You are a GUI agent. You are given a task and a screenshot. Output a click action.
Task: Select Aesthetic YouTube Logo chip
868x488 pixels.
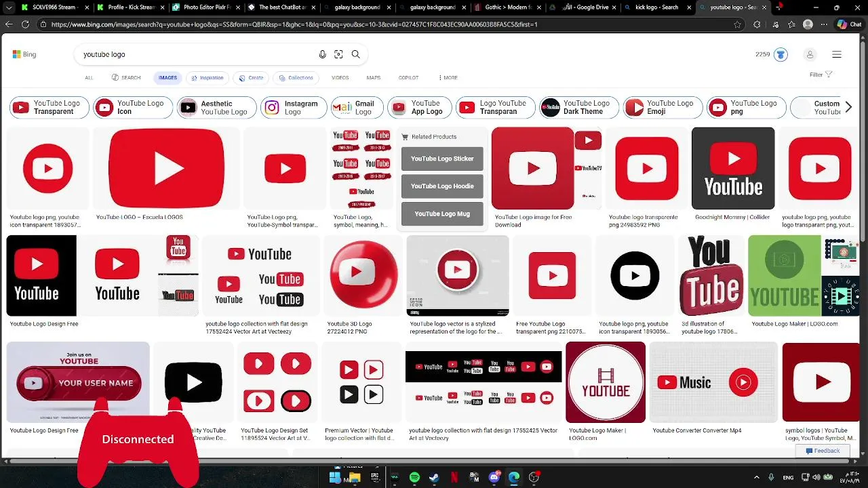(216, 108)
